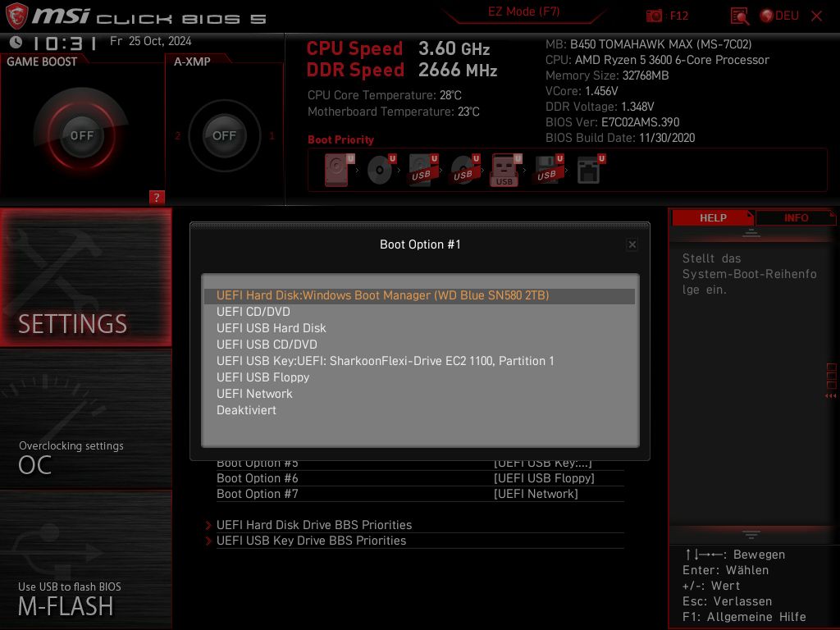
Task: Select the INFO tab on the right panel
Action: (795, 217)
